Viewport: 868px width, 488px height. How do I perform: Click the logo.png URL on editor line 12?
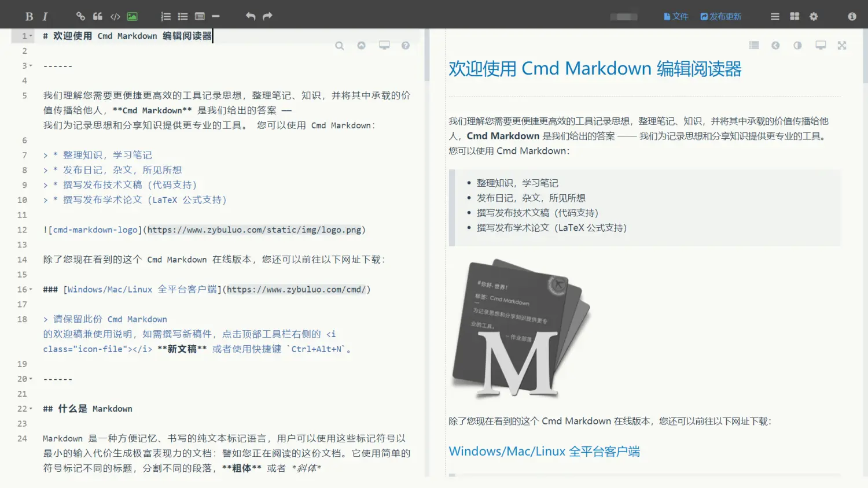tap(255, 230)
